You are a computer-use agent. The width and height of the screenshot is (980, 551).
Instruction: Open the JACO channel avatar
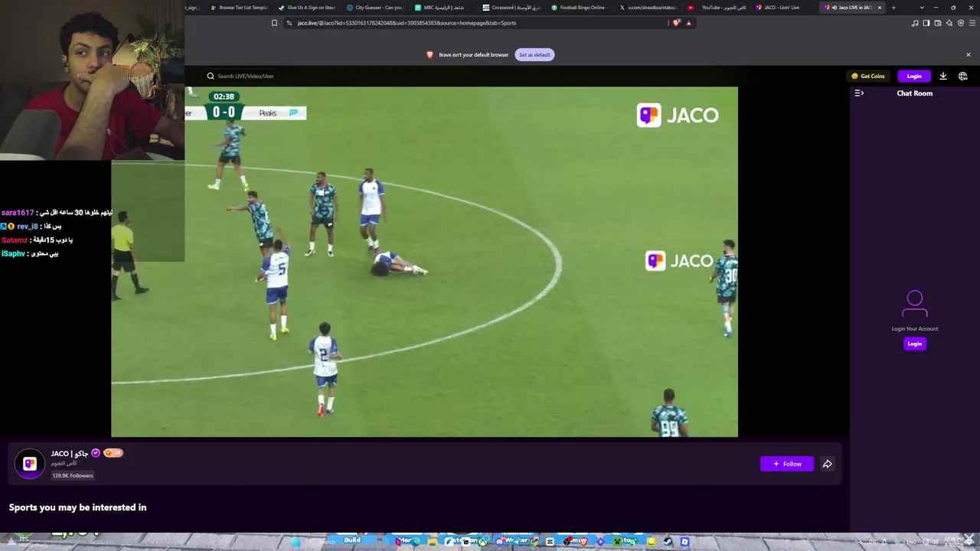pyautogui.click(x=30, y=463)
